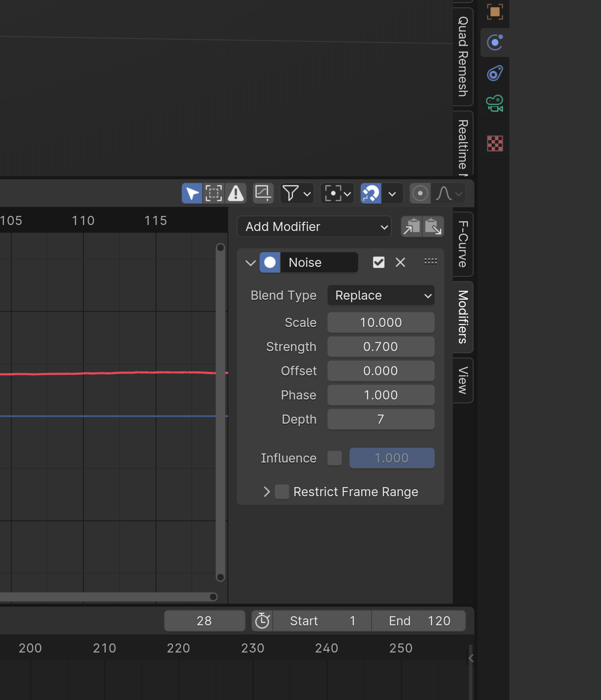Click the timeline sidebar reveal arrow
This screenshot has width=601, height=700.
click(471, 658)
